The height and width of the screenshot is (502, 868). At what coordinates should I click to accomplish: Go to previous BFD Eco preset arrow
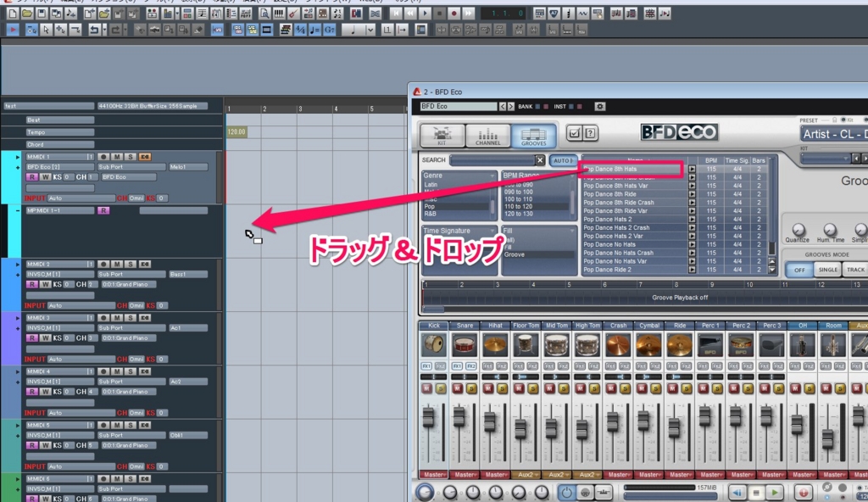502,106
